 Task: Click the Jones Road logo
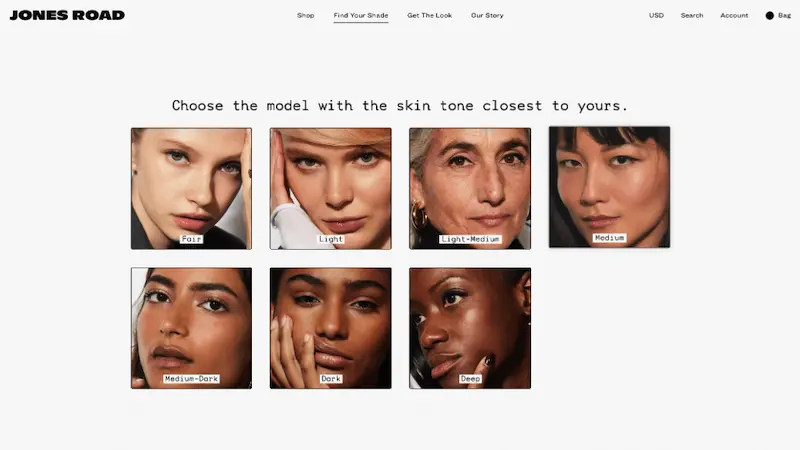pos(67,15)
